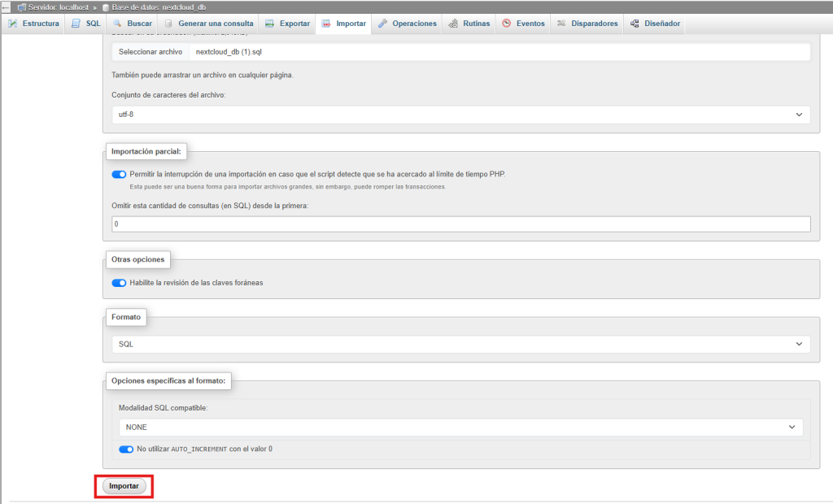Expand the Formato SQL dropdown
The image size is (833, 504).
pos(460,344)
